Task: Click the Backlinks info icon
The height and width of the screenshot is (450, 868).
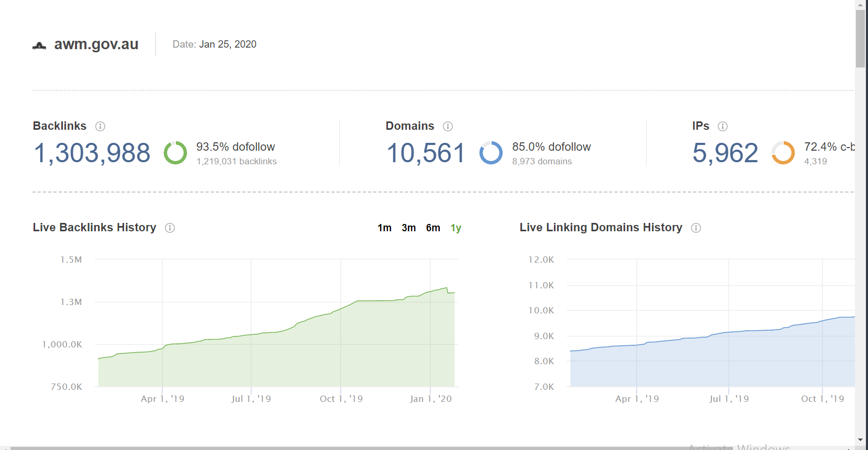Action: coord(100,126)
